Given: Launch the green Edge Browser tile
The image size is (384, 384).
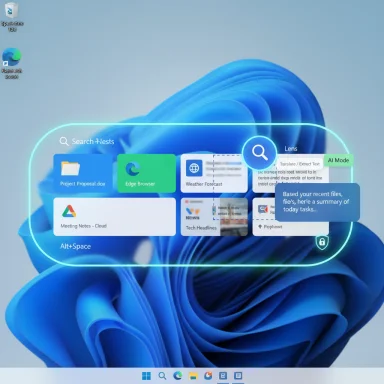Looking at the screenshot, I should coord(146,173).
